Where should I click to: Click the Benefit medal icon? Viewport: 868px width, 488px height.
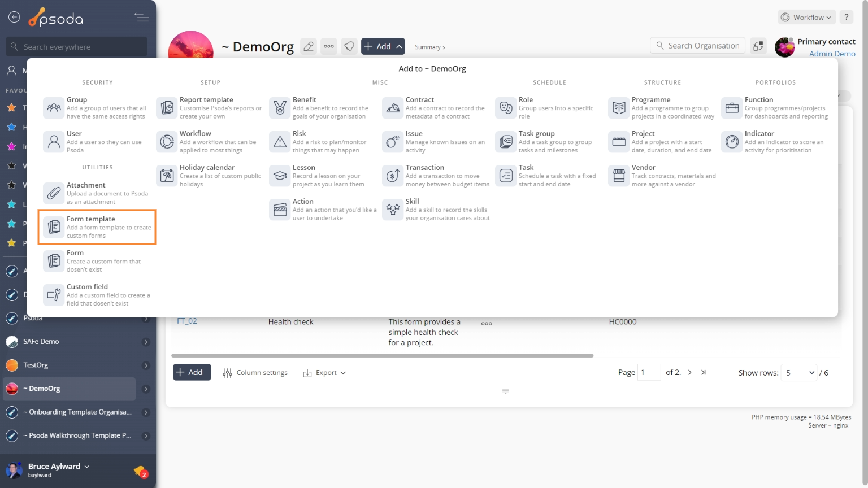pos(280,108)
